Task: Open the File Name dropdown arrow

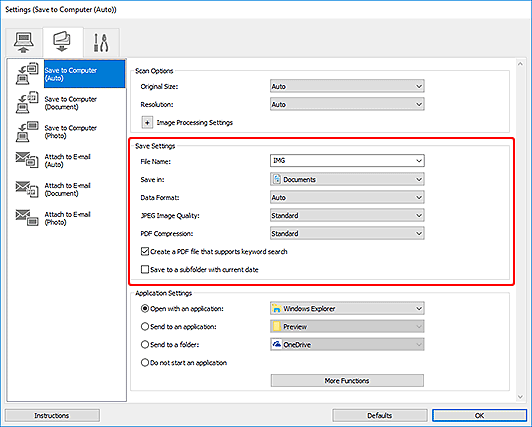Action: click(419, 161)
